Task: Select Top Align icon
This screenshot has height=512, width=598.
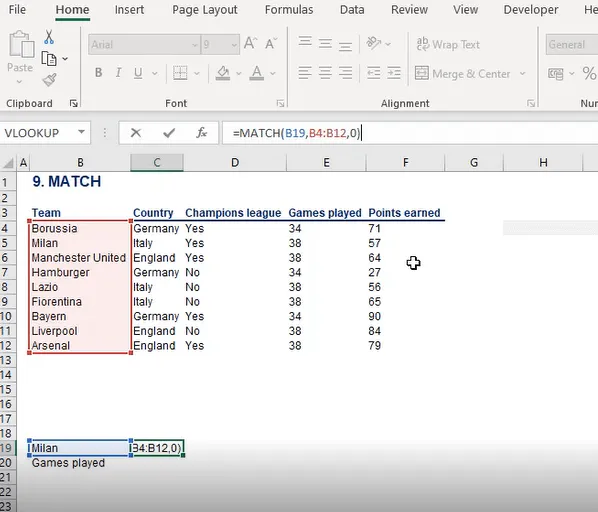Action: tap(305, 42)
